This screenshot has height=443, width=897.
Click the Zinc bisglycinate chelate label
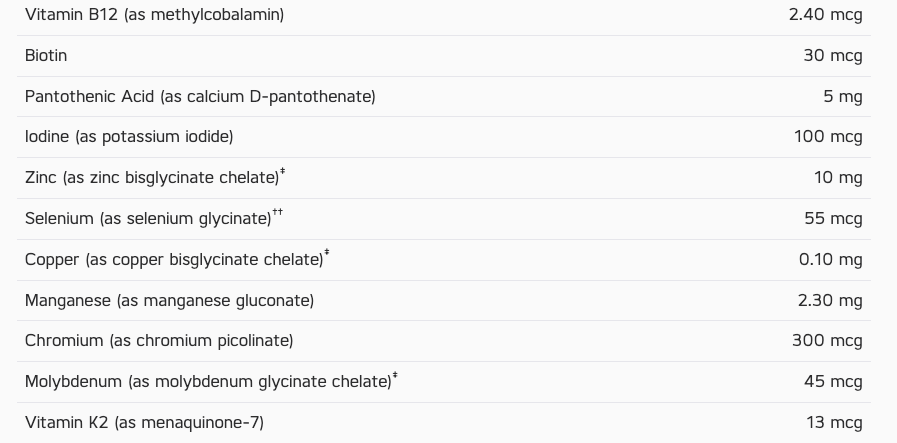coord(151,178)
